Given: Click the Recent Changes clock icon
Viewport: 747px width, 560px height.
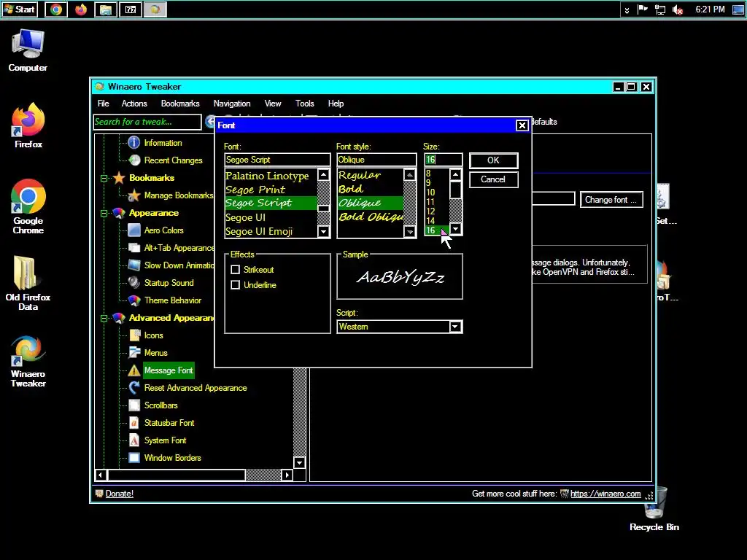Looking at the screenshot, I should coord(135,160).
